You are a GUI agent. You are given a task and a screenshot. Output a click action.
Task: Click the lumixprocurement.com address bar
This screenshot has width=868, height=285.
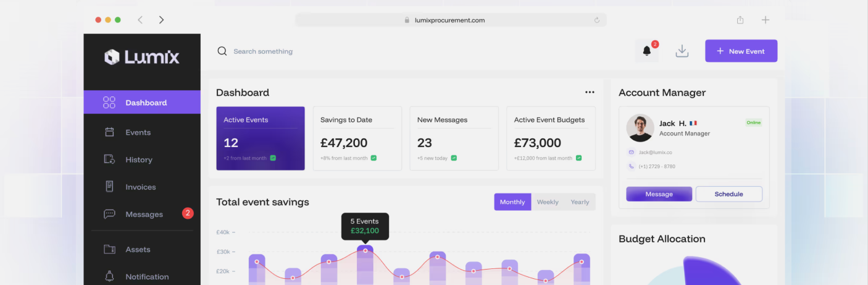(x=451, y=20)
